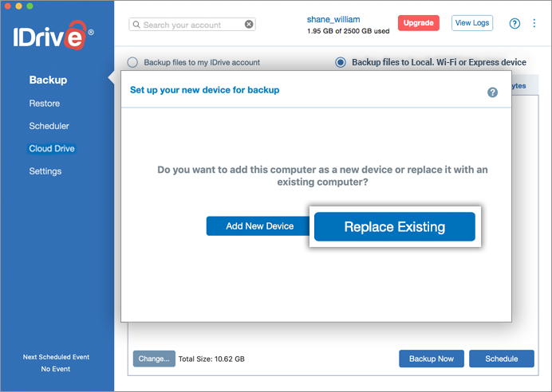The height and width of the screenshot is (392, 552).
Task: Click the shane_william account name
Action: pyautogui.click(x=333, y=19)
